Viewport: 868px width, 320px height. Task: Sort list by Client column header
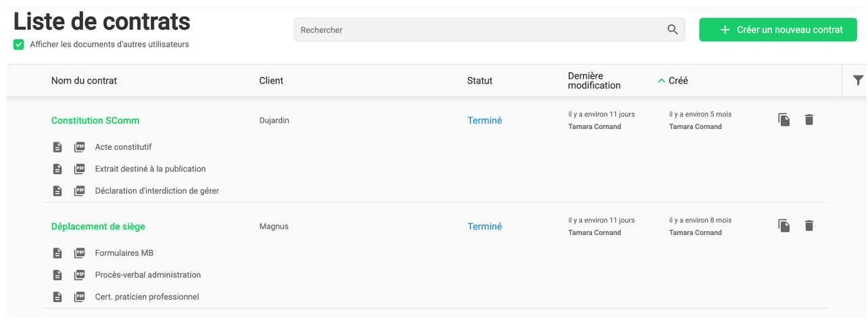271,81
